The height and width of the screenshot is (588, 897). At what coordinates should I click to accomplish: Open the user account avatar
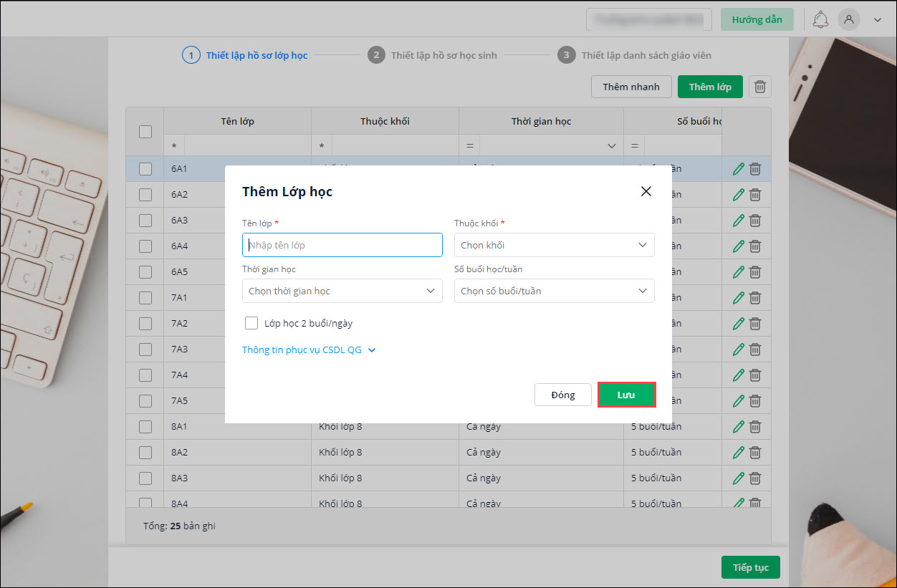point(849,19)
